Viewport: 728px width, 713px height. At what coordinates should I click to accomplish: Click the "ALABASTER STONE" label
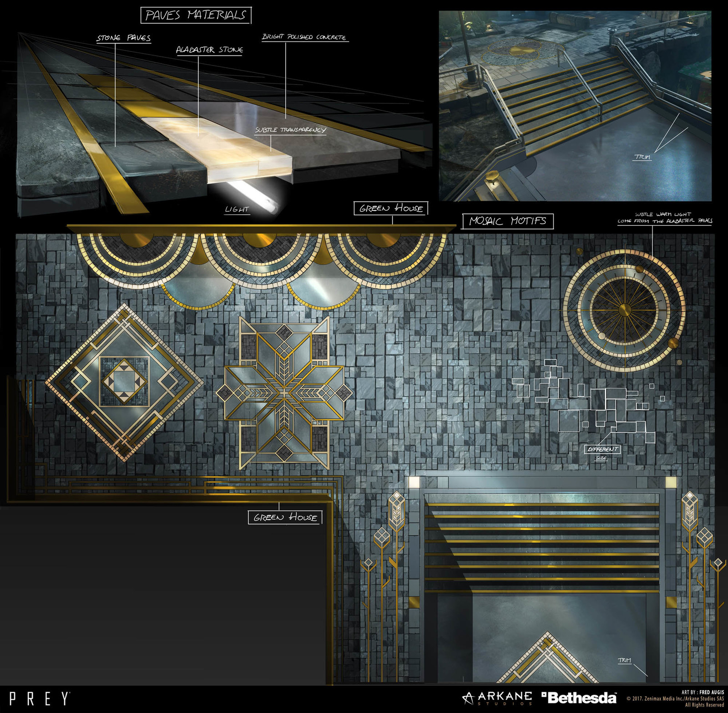click(x=210, y=50)
